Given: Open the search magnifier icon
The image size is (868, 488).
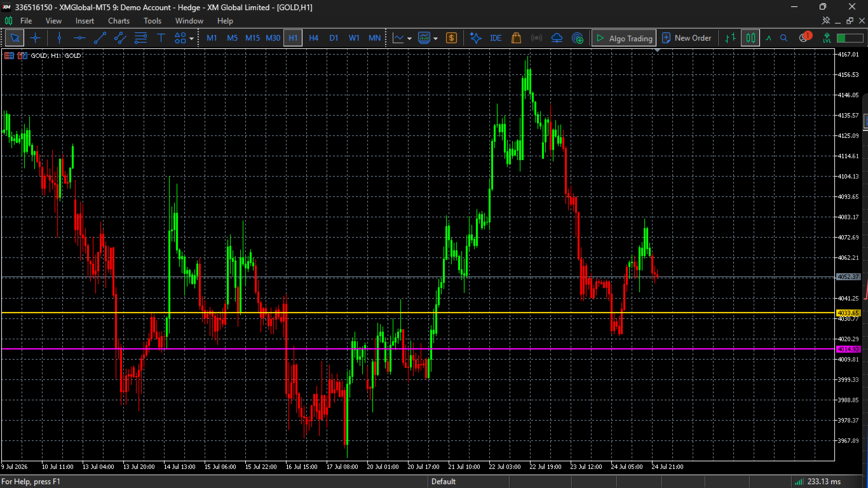Looking at the screenshot, I should coord(784,38).
